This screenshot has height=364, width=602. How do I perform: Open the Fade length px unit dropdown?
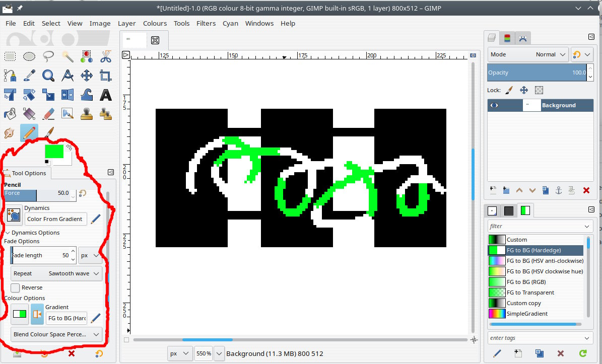click(91, 255)
